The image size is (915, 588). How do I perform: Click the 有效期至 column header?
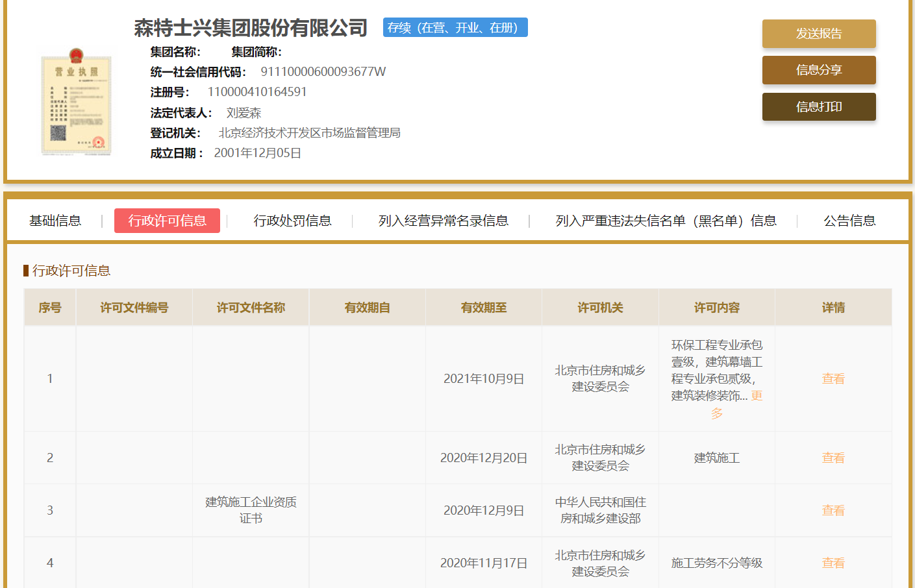(484, 308)
